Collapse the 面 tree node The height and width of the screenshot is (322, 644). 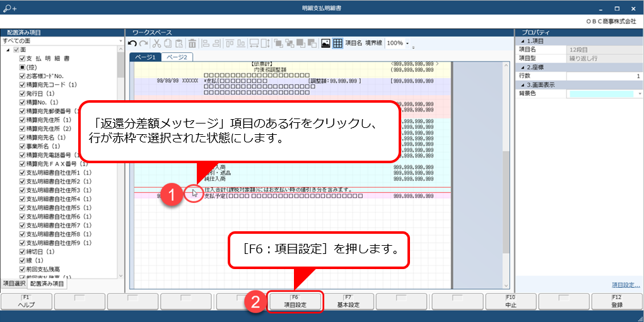(8, 50)
